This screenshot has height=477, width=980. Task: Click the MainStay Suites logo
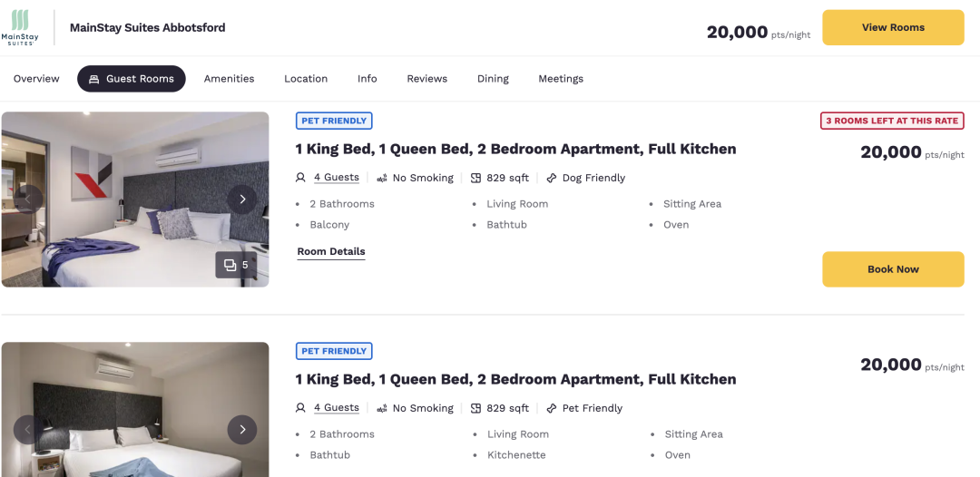point(20,27)
